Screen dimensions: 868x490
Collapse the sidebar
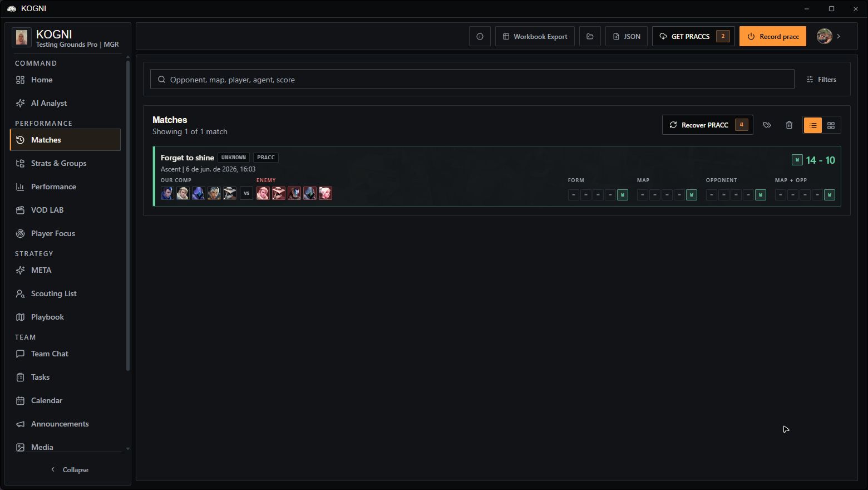tap(69, 469)
